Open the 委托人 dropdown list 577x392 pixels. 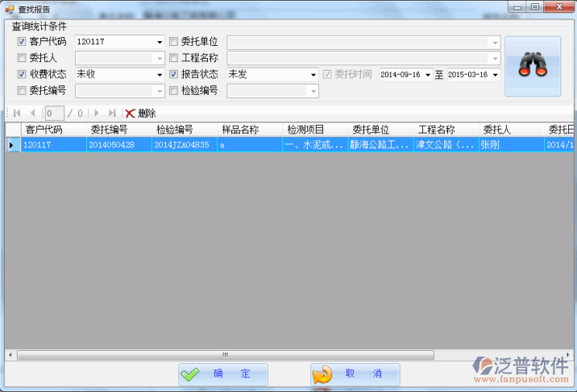click(160, 58)
